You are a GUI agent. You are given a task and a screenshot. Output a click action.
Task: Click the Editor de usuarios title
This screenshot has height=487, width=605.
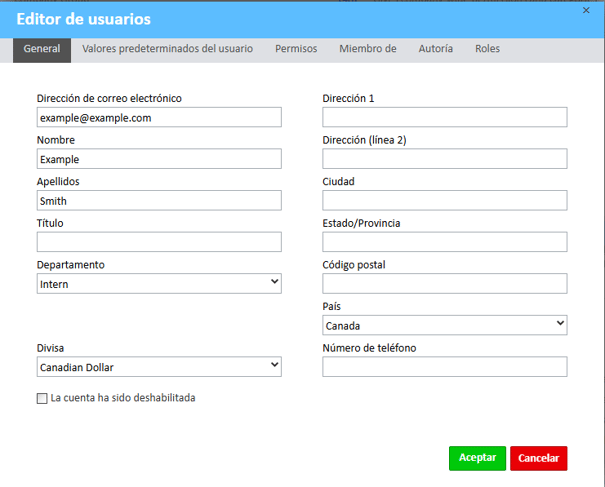[84, 19]
